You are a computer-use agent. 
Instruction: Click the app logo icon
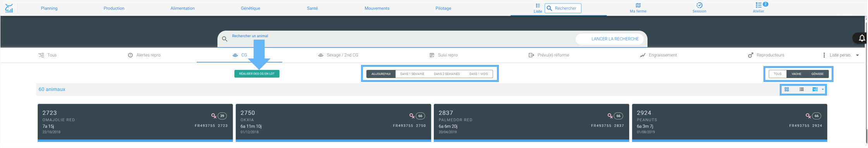[9, 8]
